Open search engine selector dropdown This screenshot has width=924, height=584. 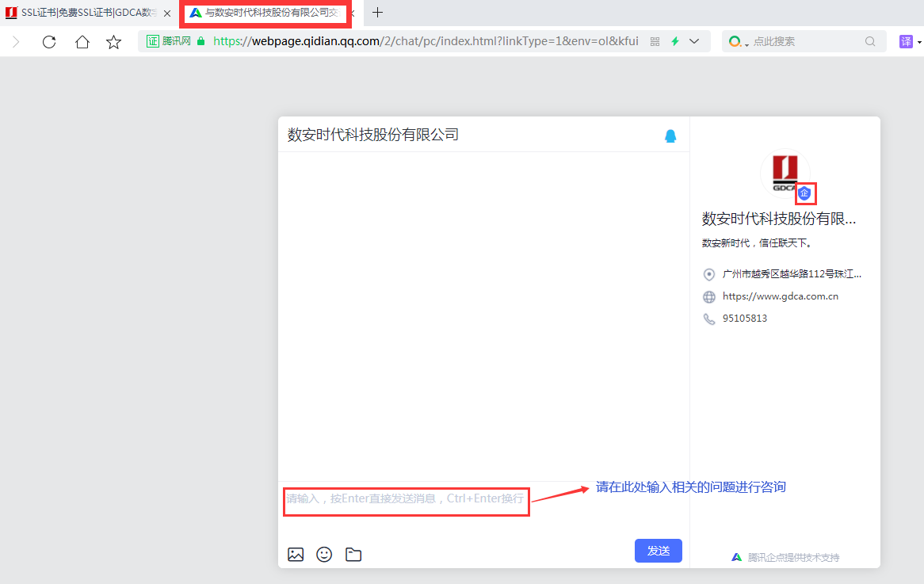coord(739,42)
